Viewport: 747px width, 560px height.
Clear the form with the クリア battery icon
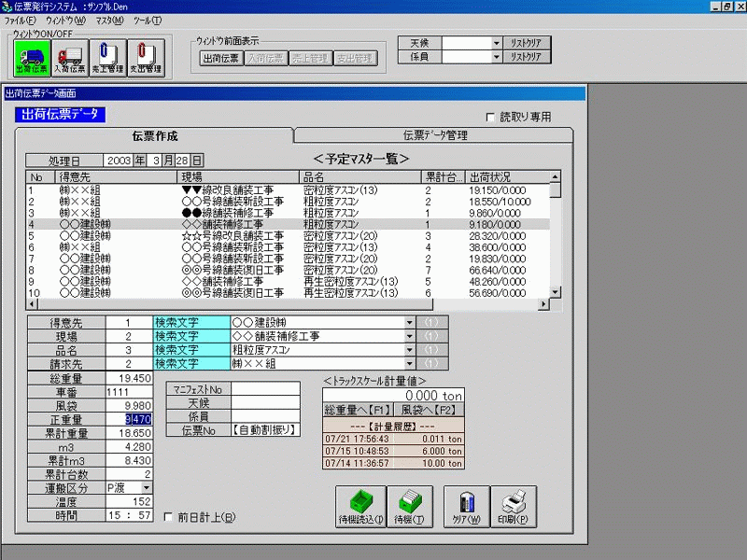click(466, 504)
